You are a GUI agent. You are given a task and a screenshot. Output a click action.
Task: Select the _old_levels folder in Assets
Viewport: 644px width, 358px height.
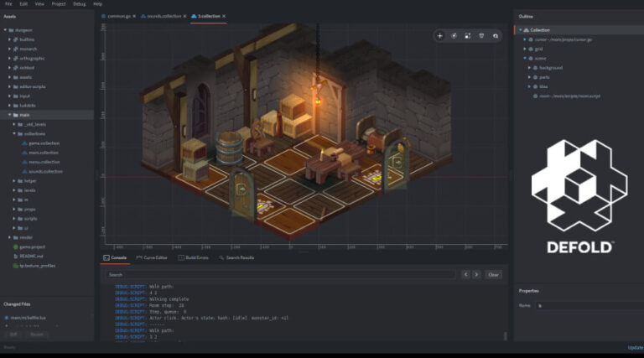35,124
